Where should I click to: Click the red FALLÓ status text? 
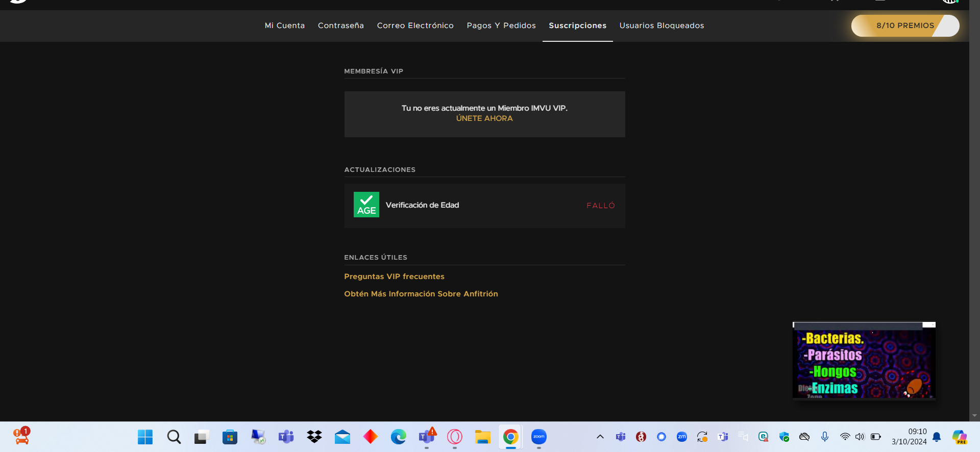pos(601,206)
